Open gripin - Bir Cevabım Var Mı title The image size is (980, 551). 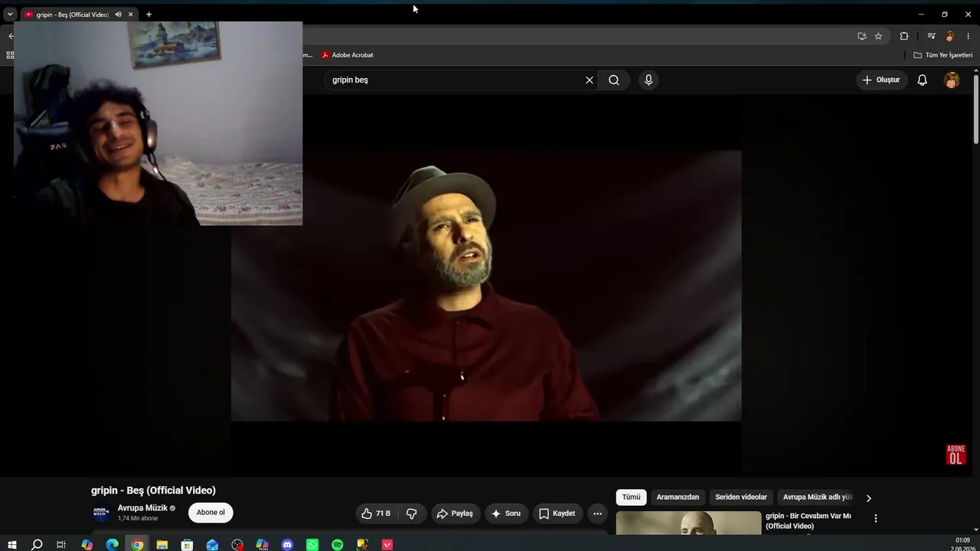click(x=808, y=521)
